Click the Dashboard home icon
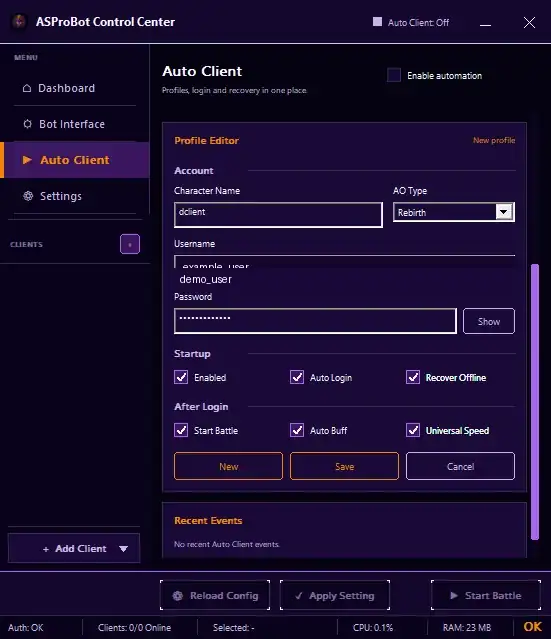Viewport: 551px width, 639px height. pyautogui.click(x=27, y=88)
